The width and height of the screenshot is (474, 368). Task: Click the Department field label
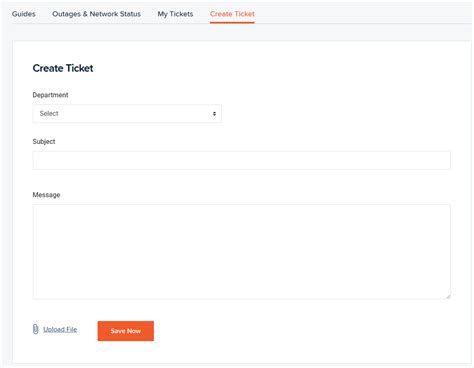[x=50, y=95]
